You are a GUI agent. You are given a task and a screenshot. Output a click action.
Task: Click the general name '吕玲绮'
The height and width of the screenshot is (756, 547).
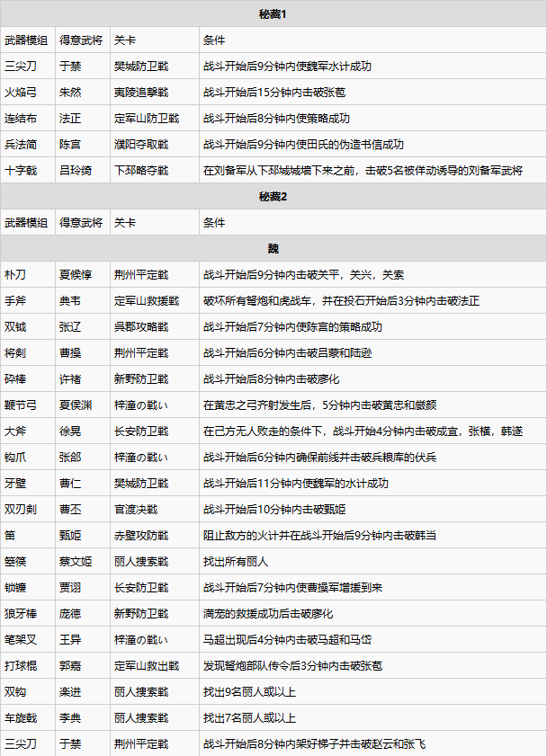coord(76,170)
